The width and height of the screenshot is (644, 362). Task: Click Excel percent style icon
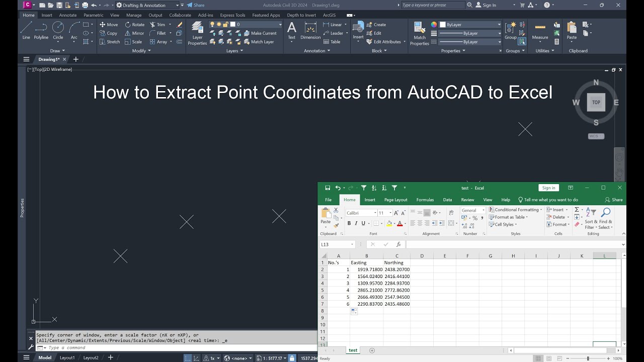(x=475, y=218)
